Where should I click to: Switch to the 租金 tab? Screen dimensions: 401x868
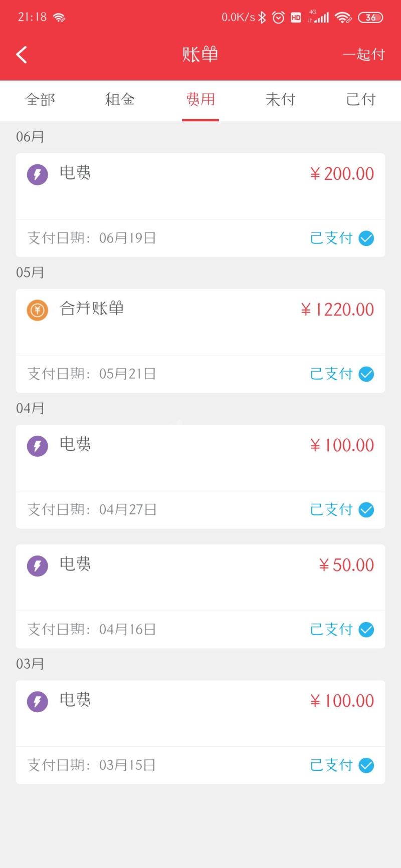(120, 100)
